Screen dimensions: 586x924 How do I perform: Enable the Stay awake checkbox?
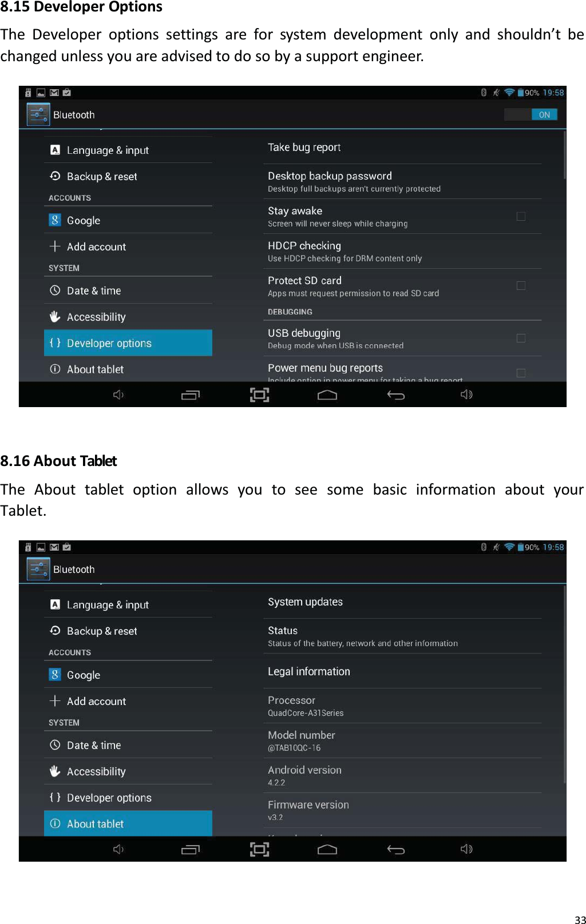[x=521, y=217]
